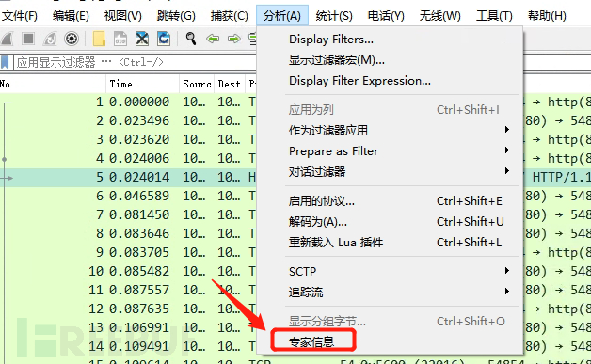Select packet 5 at time 0.024014

(x=128, y=178)
